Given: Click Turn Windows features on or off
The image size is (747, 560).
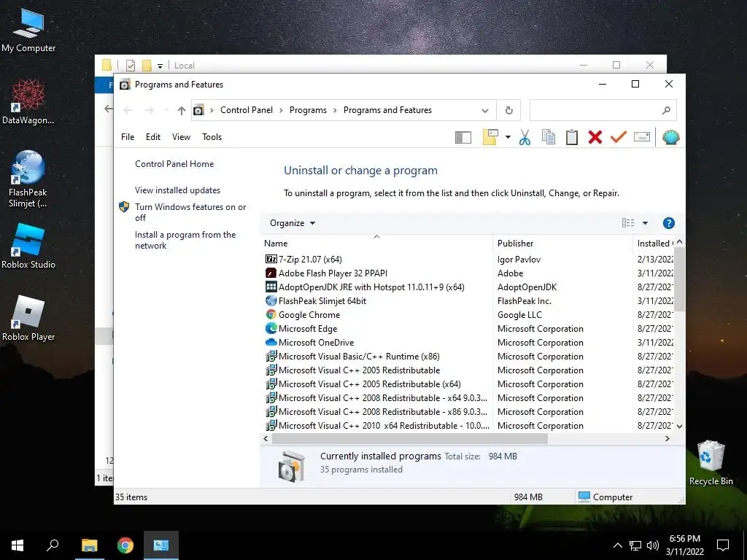Looking at the screenshot, I should 190,212.
